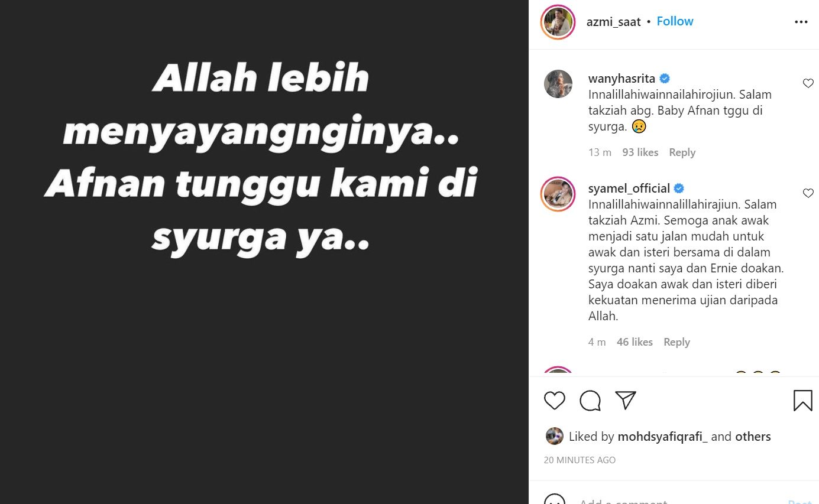
Task: Save the post with the bookmark icon
Action: coord(802,401)
